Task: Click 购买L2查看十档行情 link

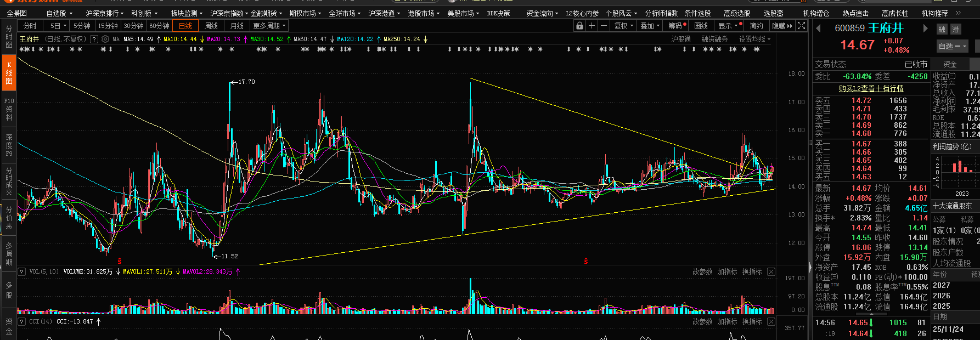Action: [x=871, y=88]
